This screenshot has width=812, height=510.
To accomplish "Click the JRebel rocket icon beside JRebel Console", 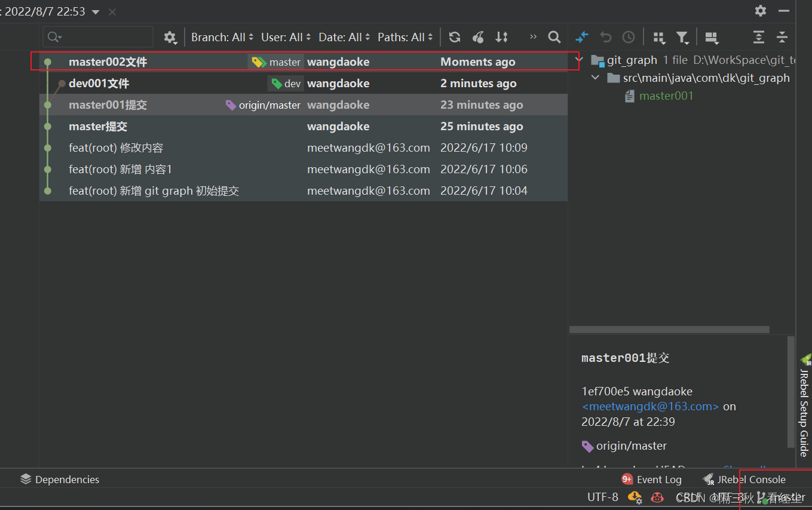I will [708, 480].
